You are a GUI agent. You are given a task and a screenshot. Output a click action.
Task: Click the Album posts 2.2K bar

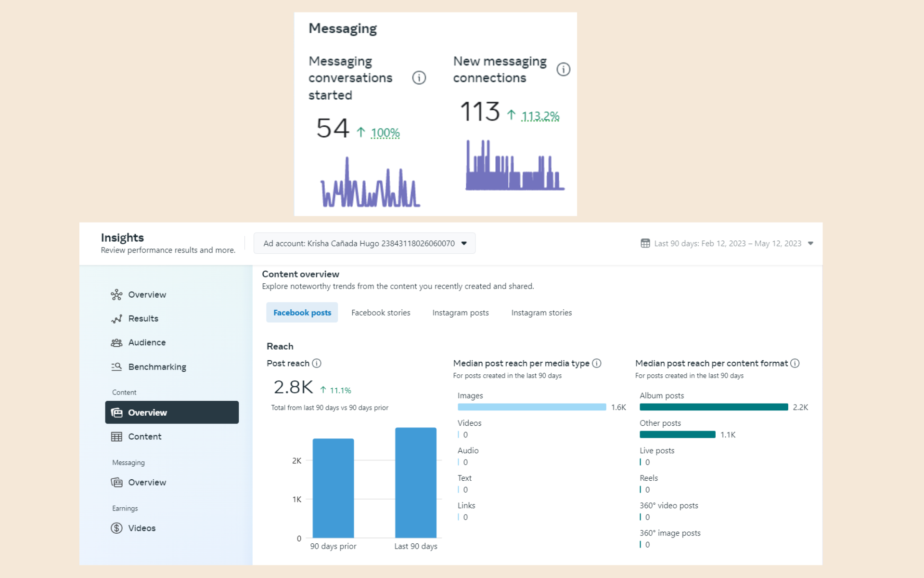coord(714,407)
